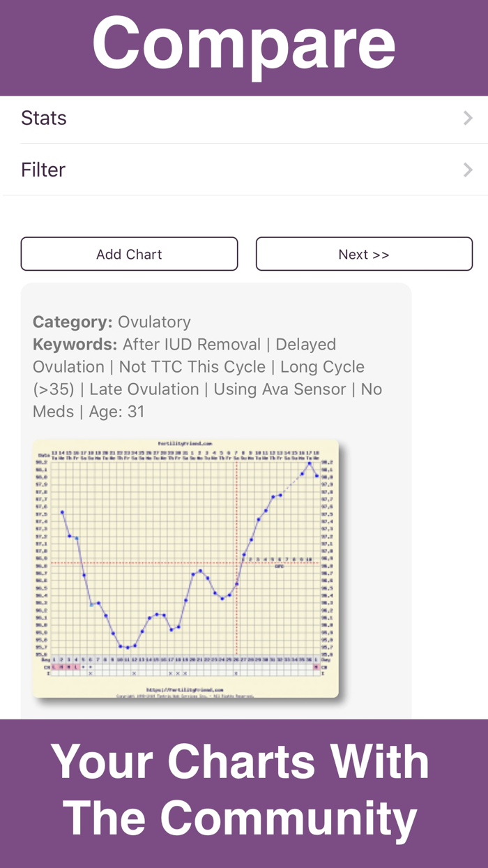Open Stats via its chevron arrow
This screenshot has width=488, height=868.
[468, 117]
